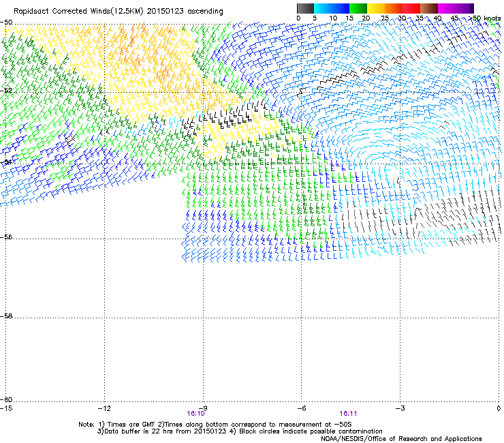
Task: Click the cyan 5-10 knots legend color
Action: (x=323, y=8)
